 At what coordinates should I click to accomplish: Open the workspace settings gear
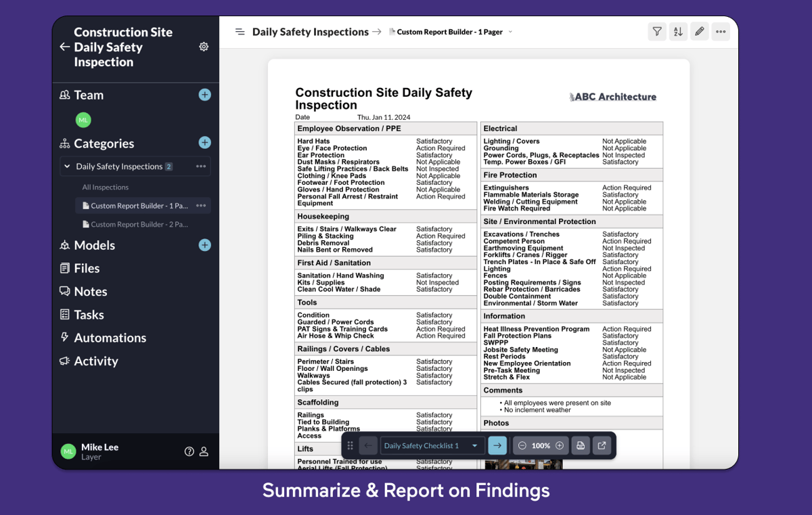click(204, 46)
